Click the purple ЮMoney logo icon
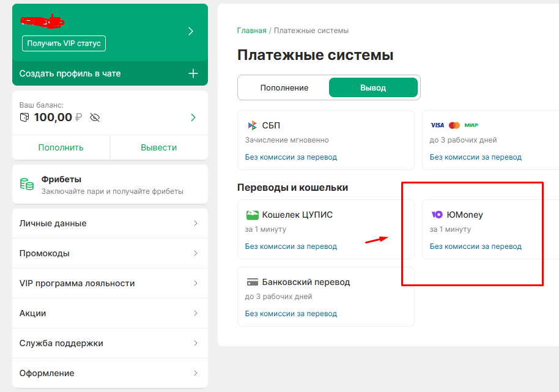 click(437, 215)
